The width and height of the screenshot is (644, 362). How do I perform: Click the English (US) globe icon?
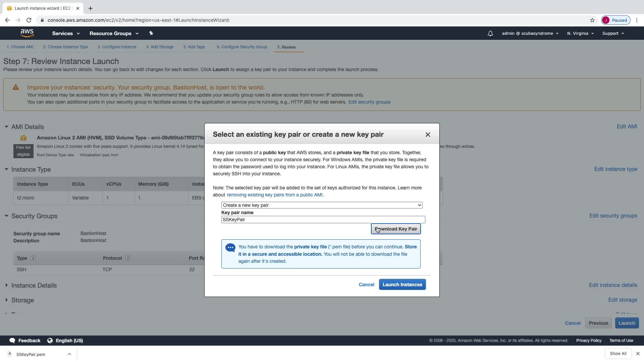click(x=50, y=341)
